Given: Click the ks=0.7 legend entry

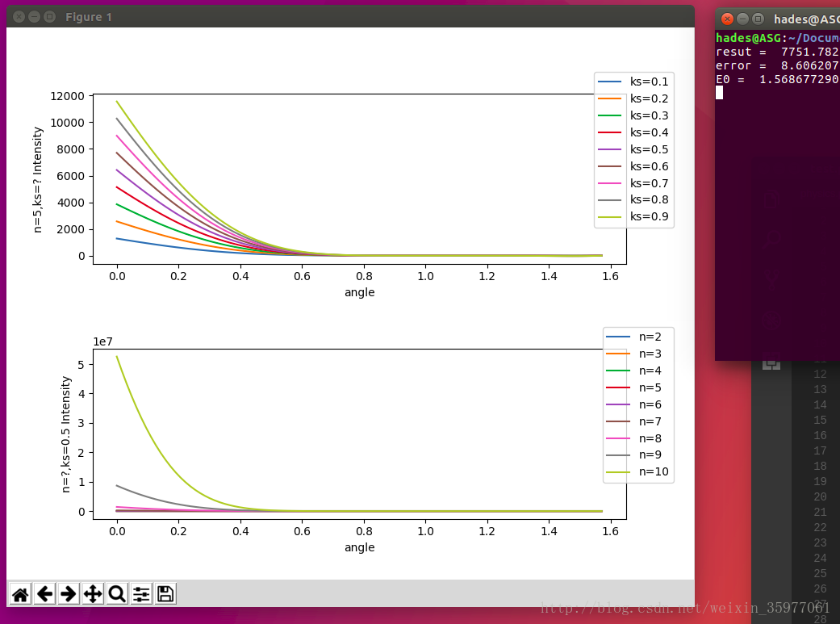Looking at the screenshot, I should tap(633, 183).
